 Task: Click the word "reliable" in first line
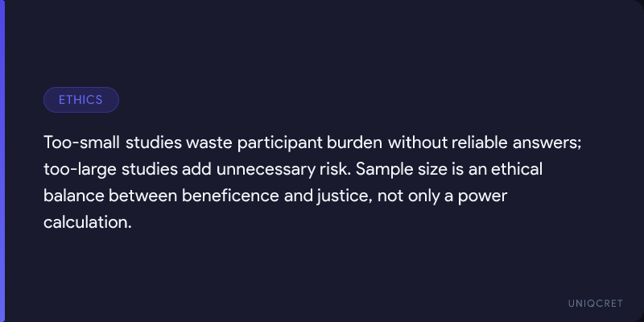click(x=480, y=143)
